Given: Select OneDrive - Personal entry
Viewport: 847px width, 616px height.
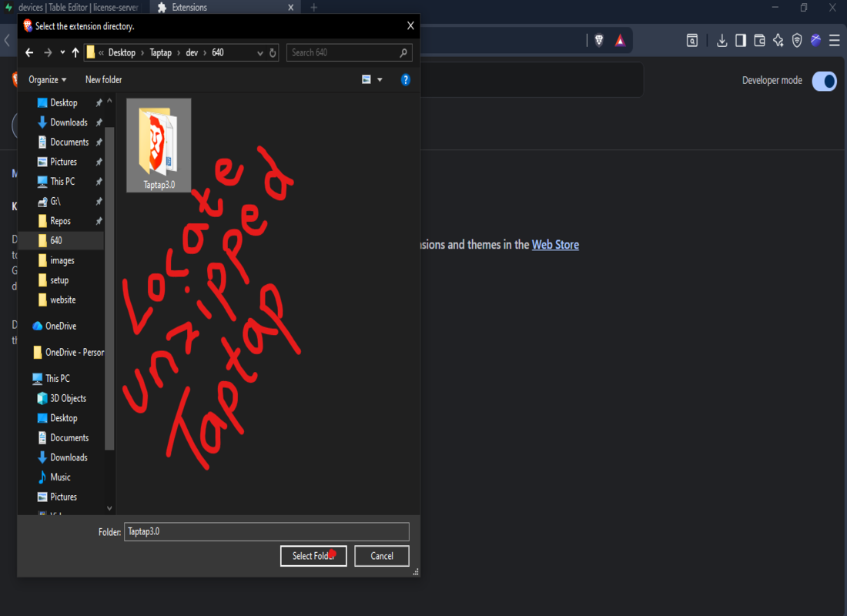Looking at the screenshot, I should point(75,353).
